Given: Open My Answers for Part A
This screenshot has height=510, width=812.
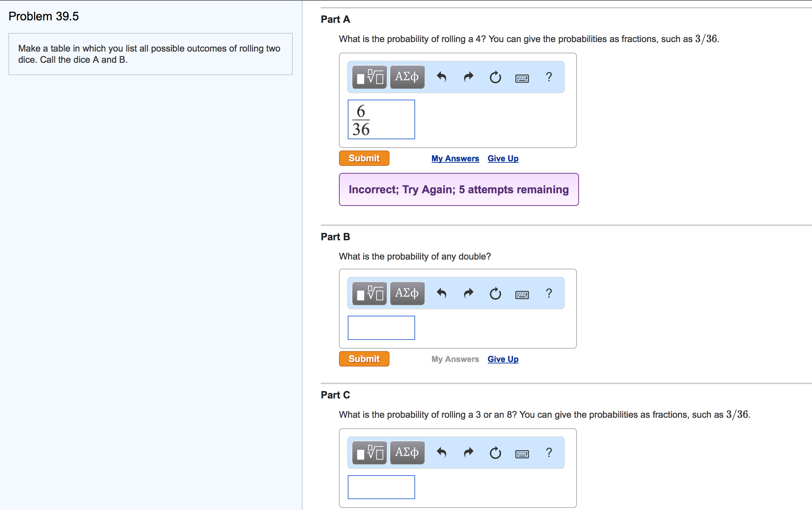Looking at the screenshot, I should click(x=455, y=158).
